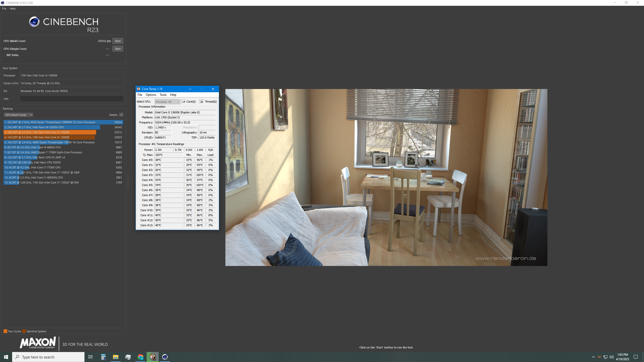
Task: Open the taskbar clock and date
Action: (622, 357)
